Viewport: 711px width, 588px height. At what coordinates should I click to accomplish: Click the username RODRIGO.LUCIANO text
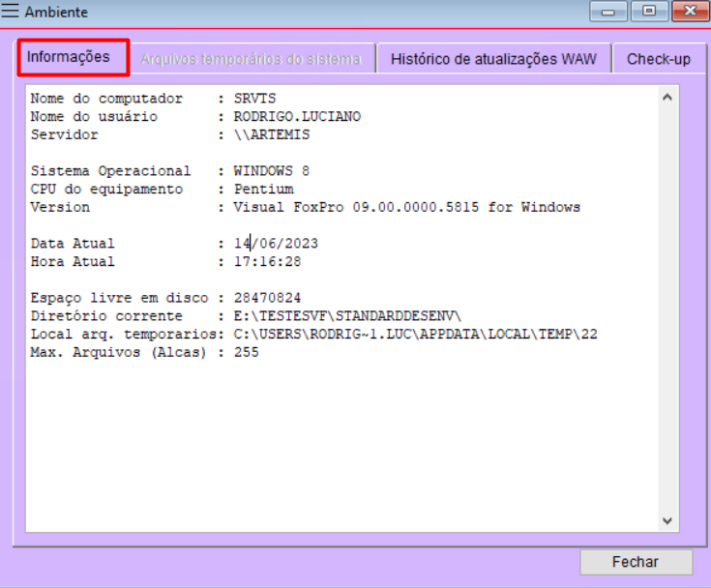pos(297,117)
